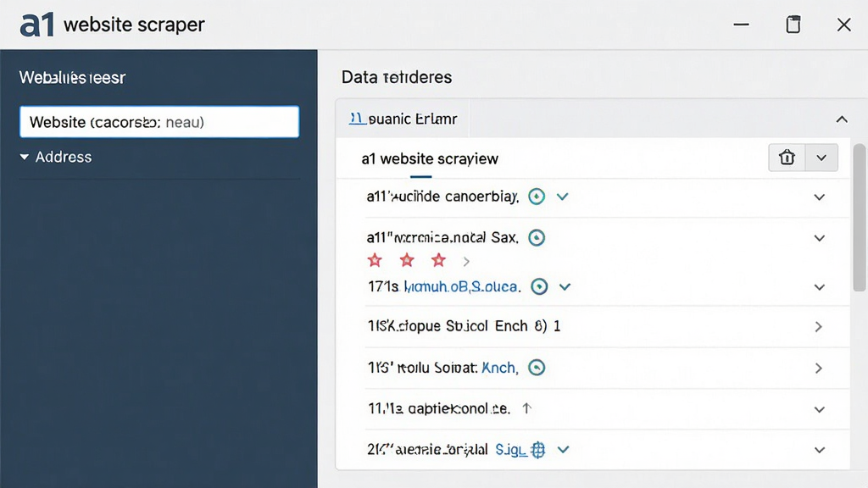Switch to the Erlamr tab
This screenshot has height=488, width=868.
point(403,119)
